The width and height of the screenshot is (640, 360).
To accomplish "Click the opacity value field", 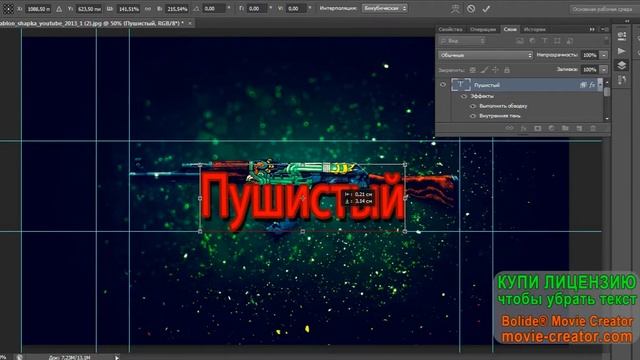I will (x=590, y=55).
